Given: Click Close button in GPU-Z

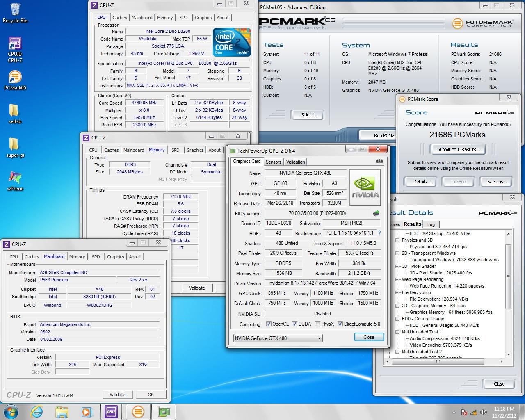Looking at the screenshot, I should point(369,337).
